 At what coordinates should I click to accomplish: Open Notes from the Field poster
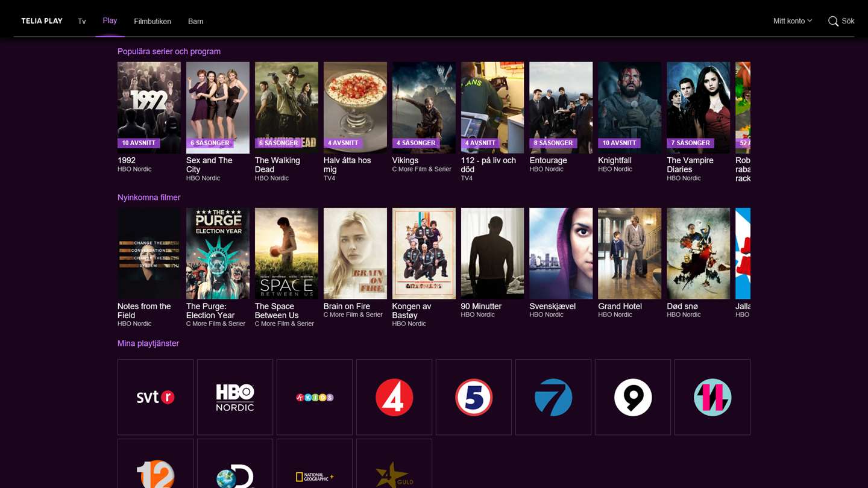(149, 254)
